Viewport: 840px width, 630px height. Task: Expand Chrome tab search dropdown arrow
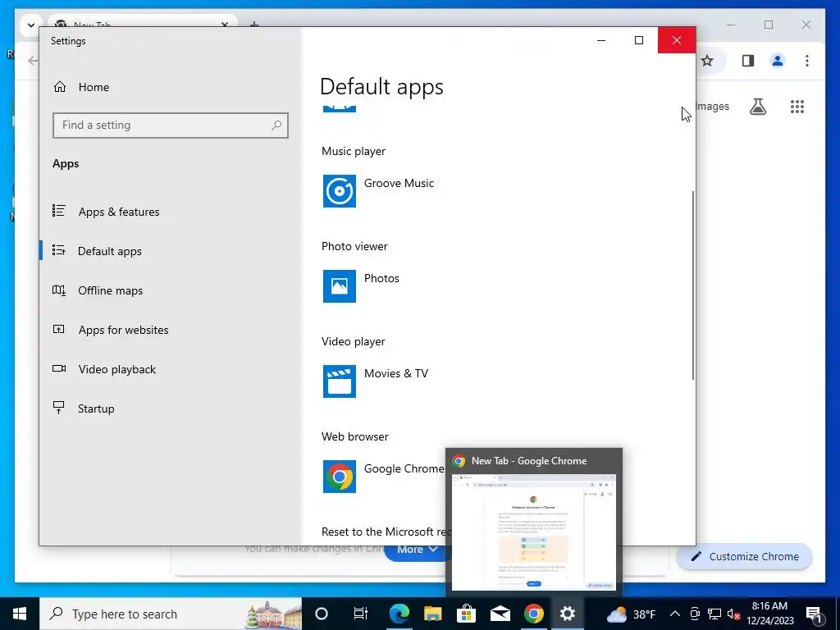[x=31, y=25]
